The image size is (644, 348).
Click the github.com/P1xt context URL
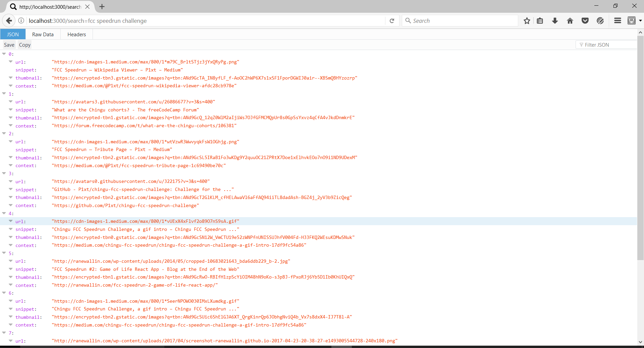[x=125, y=205]
